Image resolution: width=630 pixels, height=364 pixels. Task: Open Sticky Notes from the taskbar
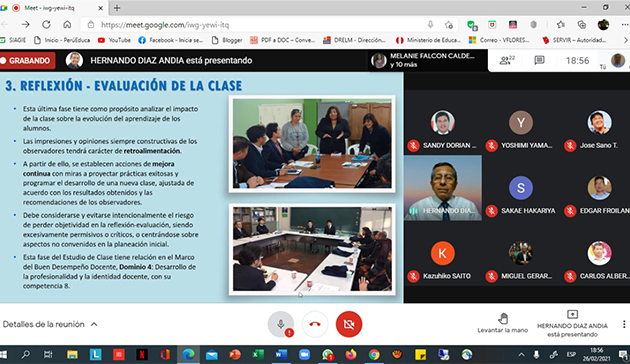click(x=421, y=354)
